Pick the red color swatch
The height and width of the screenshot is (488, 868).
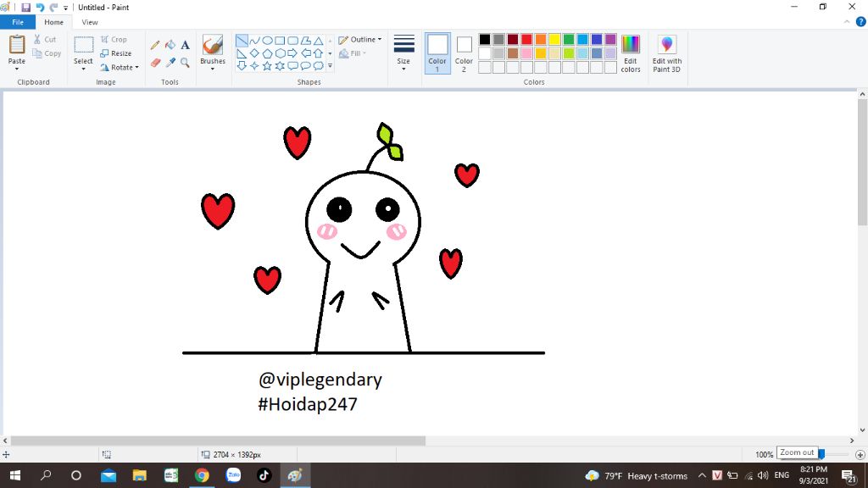[x=527, y=39]
